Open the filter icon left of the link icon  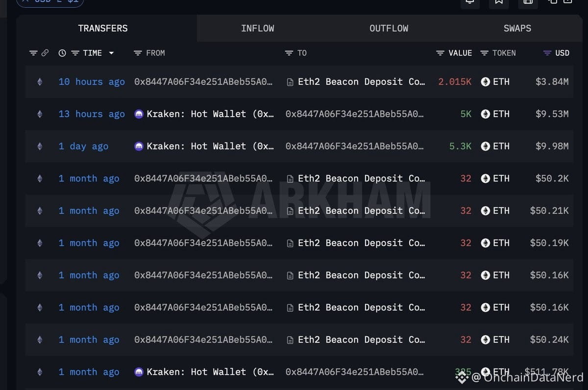33,53
